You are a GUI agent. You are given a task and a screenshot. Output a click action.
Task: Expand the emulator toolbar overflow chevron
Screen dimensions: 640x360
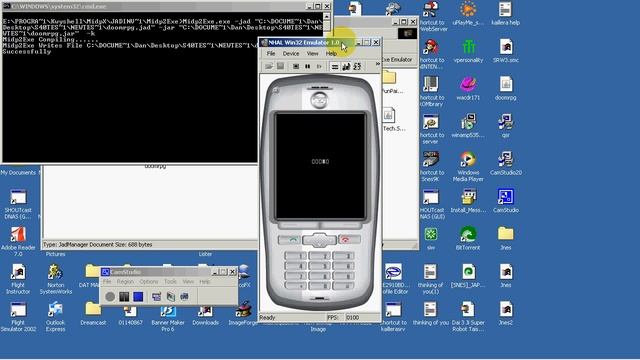click(x=378, y=64)
